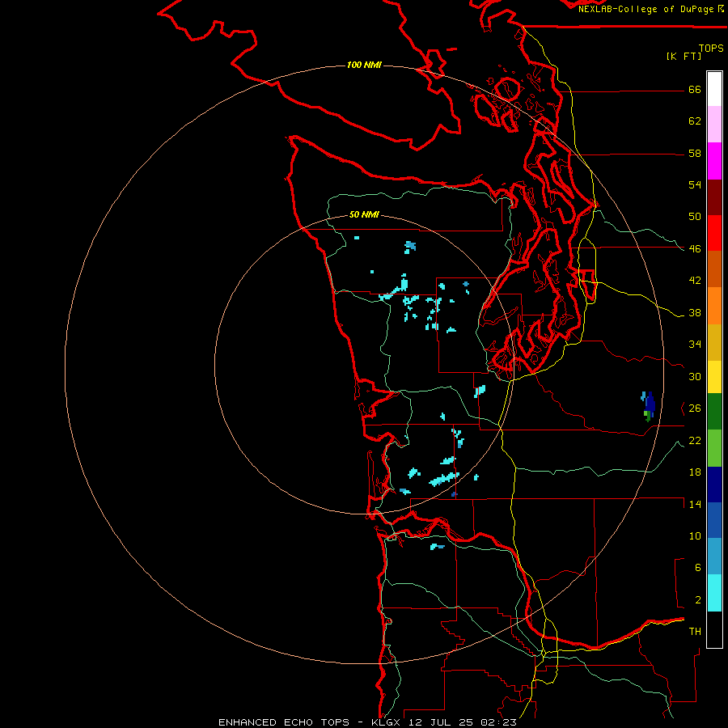728x728 pixels.
Task: Select the light orange legend band
Action: (714, 306)
